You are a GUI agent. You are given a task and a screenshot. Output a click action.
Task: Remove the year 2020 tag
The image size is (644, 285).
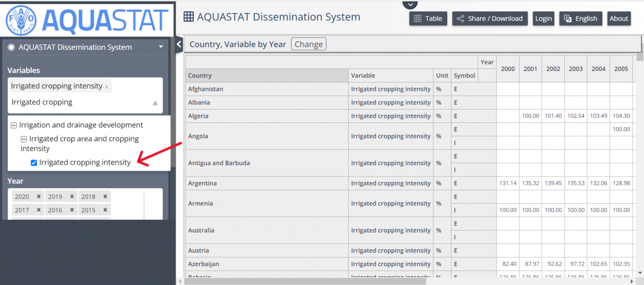(x=39, y=197)
